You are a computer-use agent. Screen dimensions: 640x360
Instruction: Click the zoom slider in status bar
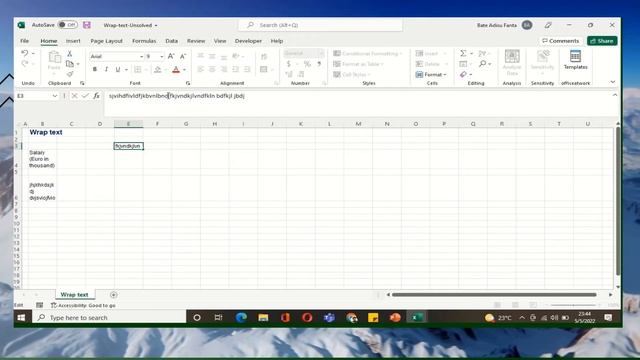tap(573, 305)
